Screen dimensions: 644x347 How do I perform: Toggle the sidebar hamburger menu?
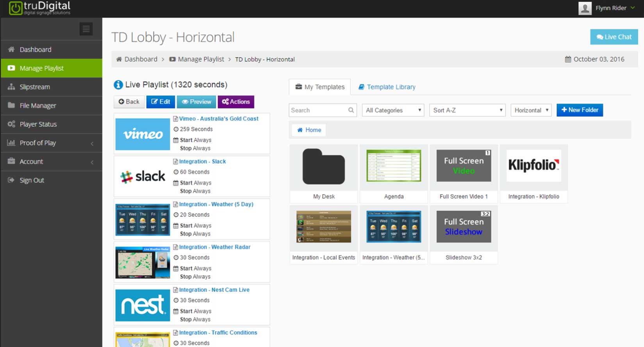(x=86, y=29)
